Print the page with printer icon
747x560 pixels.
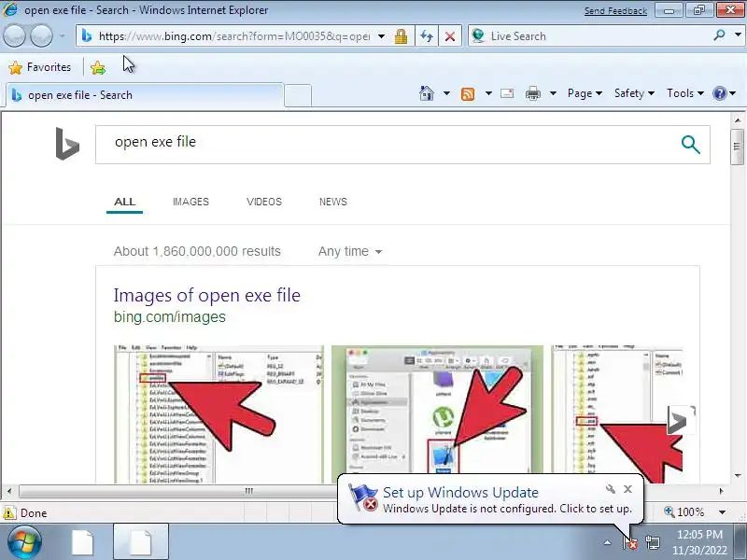[x=532, y=93]
